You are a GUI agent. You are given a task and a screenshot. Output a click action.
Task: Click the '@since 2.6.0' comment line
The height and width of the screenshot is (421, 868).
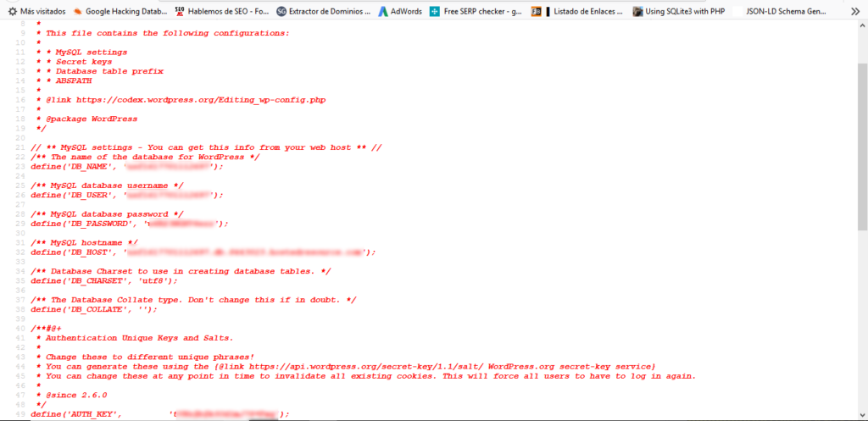pyautogui.click(x=72, y=395)
